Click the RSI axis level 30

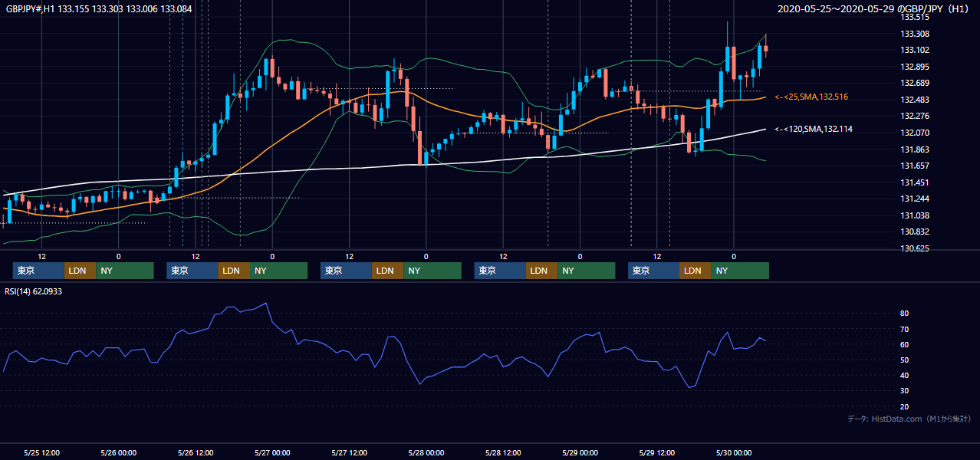[x=905, y=390]
